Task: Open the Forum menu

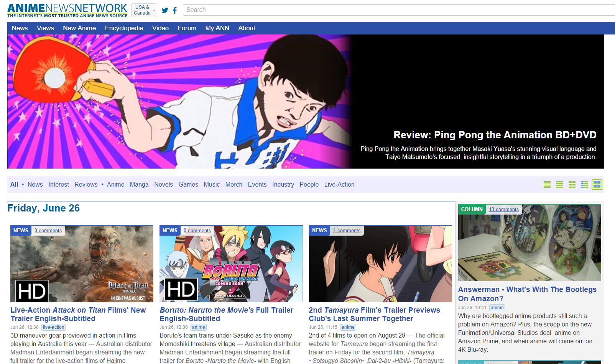Action: coord(187,28)
